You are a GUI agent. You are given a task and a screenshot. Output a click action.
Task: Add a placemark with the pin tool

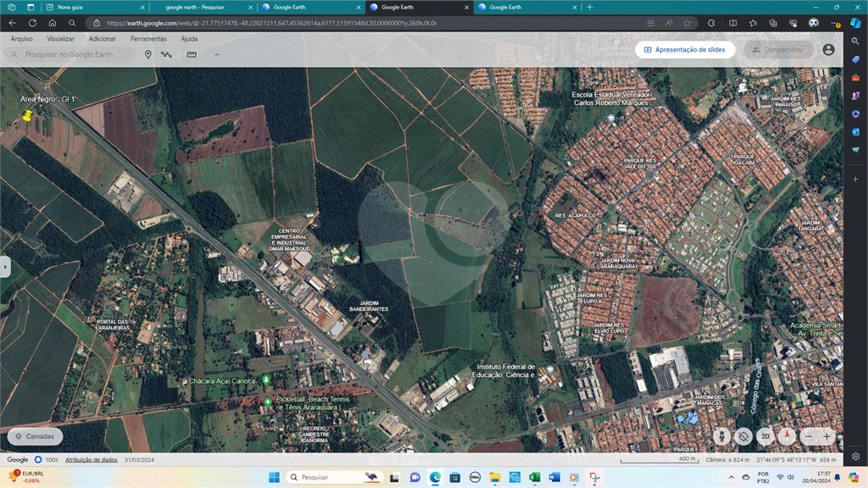(x=147, y=54)
